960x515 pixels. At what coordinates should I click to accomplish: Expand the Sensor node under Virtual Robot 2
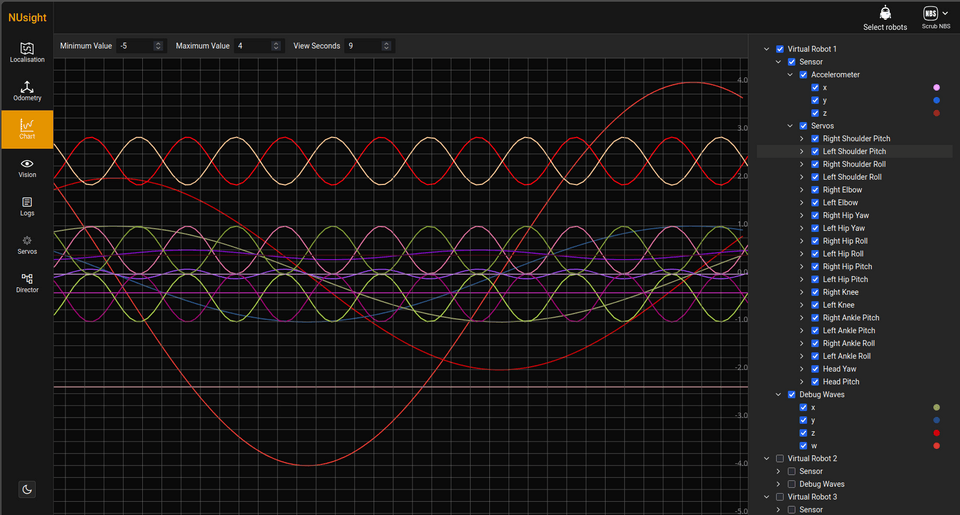(x=778, y=472)
